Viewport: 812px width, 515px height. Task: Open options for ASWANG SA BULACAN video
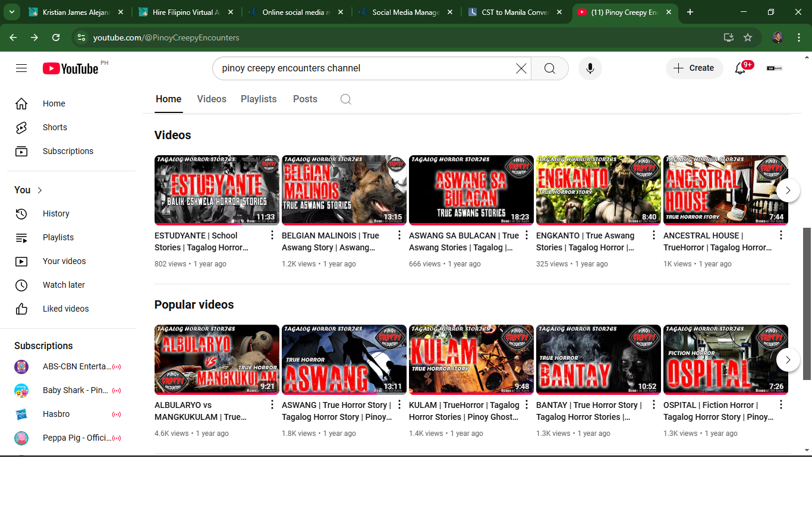point(527,235)
